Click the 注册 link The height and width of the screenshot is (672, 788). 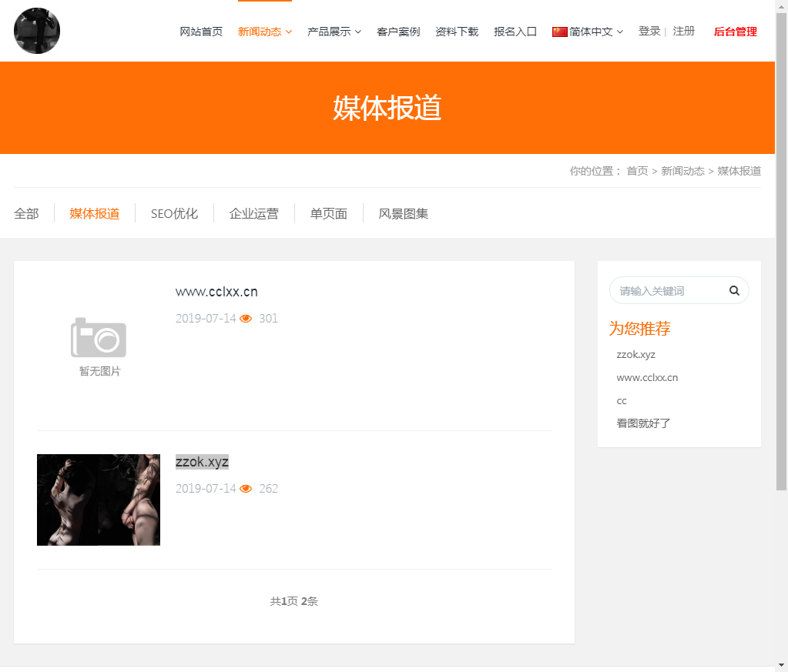coord(684,31)
